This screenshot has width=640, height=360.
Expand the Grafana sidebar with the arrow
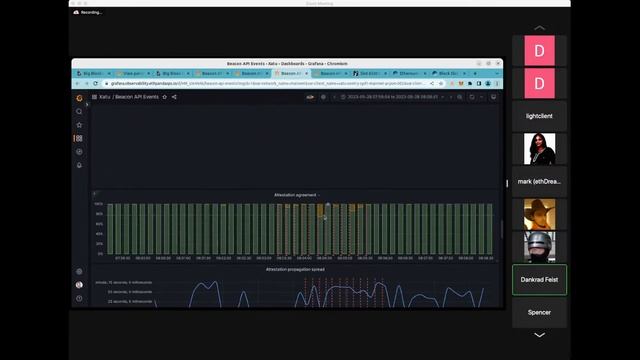(x=87, y=105)
